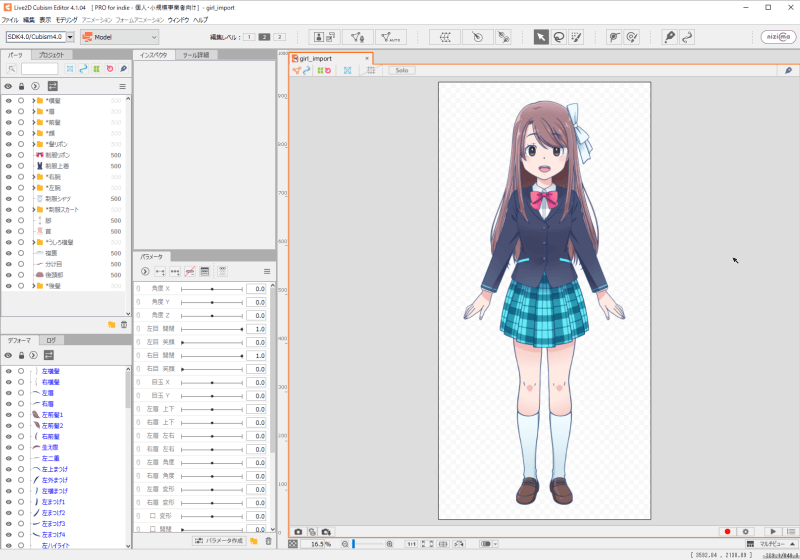800x560 pixels.
Task: Open the gear settings beside record button
Action: 745,531
